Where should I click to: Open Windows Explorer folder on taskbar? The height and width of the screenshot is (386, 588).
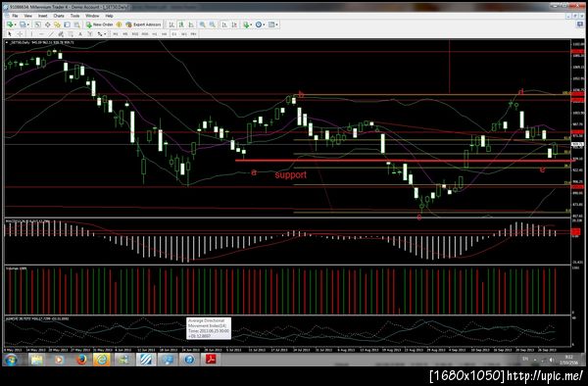tap(37, 360)
